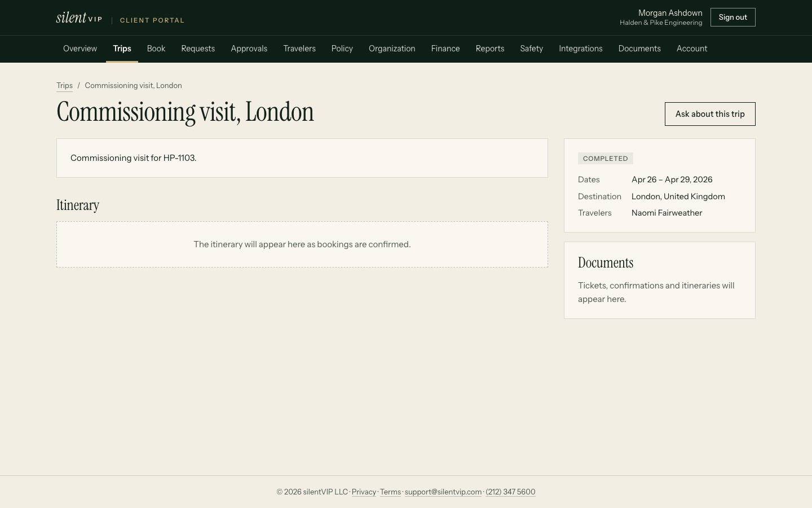Open the Terms link in footer
Screen dimensions: 812x508
(390, 492)
